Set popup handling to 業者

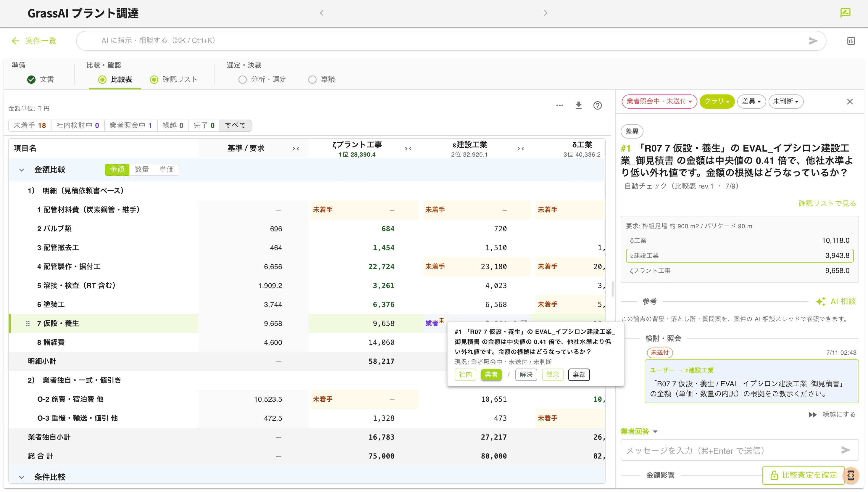point(491,374)
